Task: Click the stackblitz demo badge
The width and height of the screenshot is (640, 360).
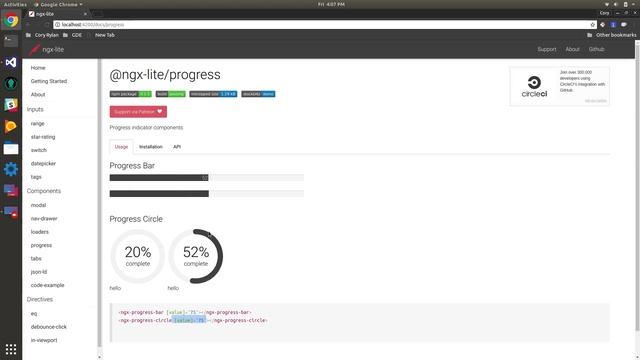Action: click(258, 94)
